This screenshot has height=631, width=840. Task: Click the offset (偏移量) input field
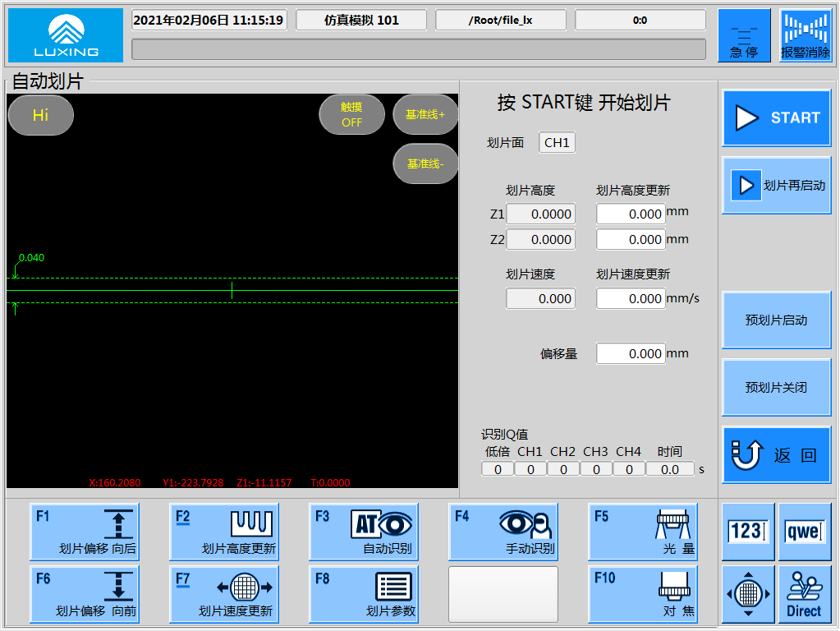[x=630, y=354]
